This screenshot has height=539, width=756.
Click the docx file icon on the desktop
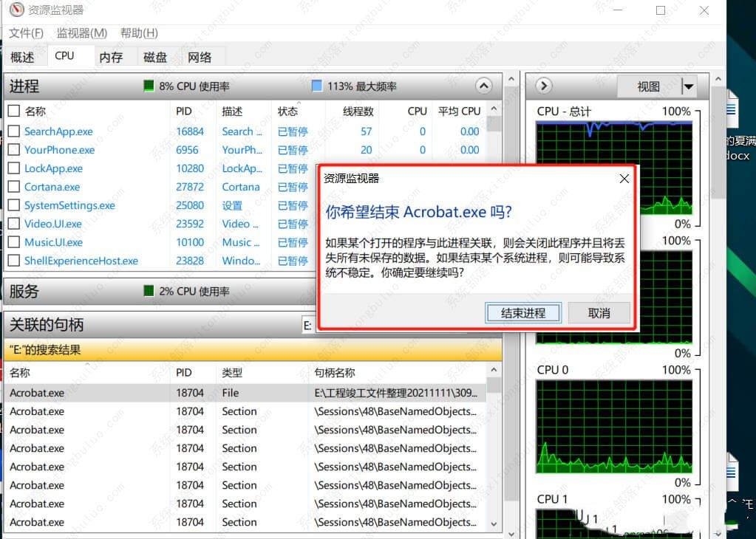click(x=732, y=110)
